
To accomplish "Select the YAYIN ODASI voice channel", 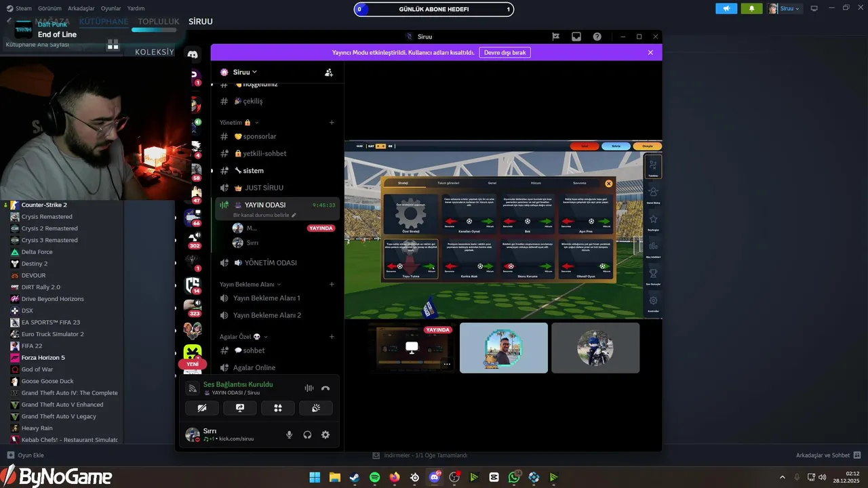I will tap(277, 205).
